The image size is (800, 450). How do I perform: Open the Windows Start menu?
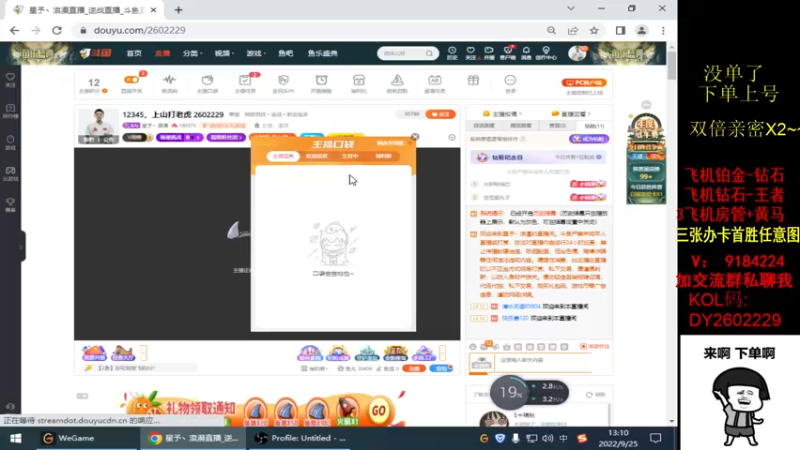15,438
